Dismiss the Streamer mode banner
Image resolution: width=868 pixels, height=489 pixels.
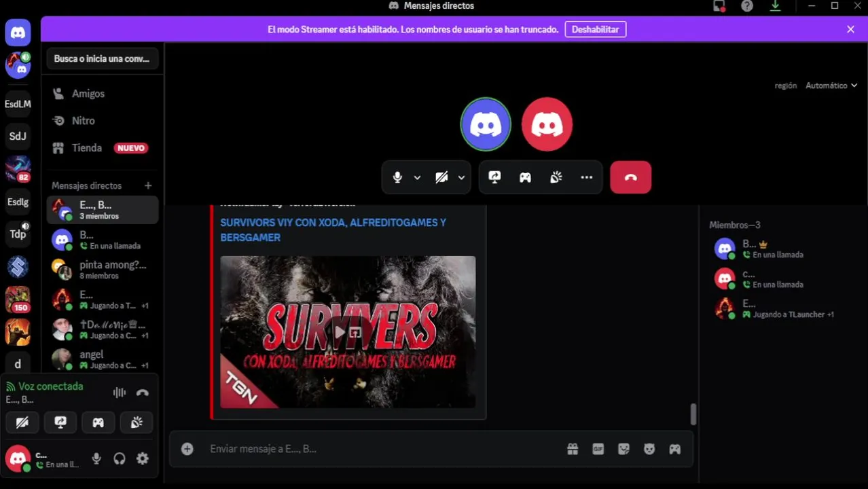850,29
